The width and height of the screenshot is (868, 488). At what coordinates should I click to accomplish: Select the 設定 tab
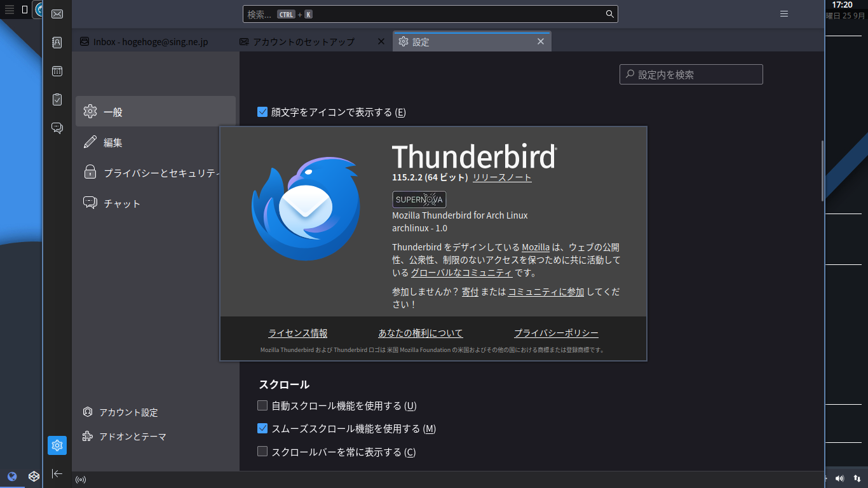[x=472, y=41]
